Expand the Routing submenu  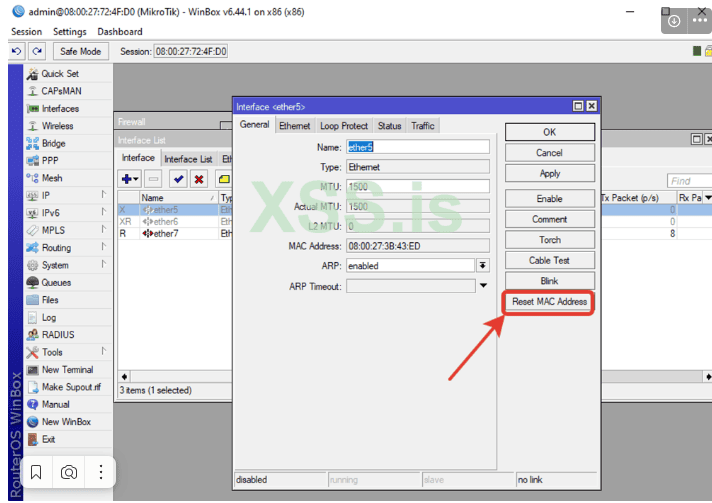click(104, 247)
